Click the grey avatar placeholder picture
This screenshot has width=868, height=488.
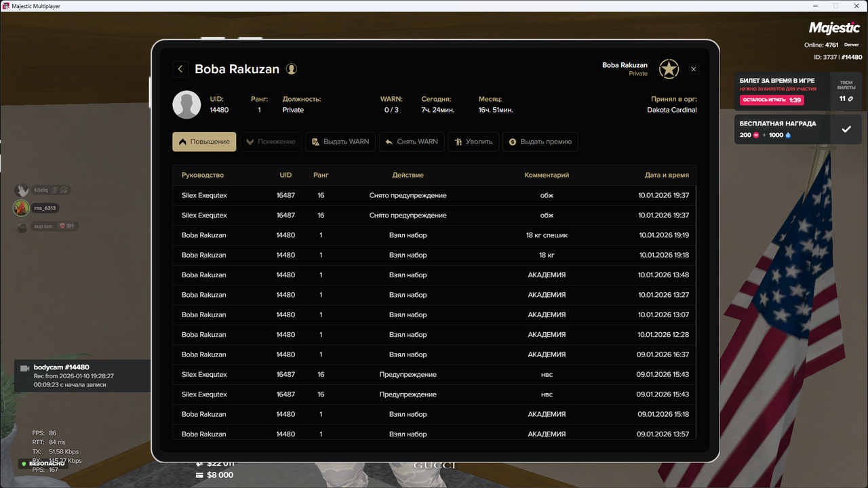pyautogui.click(x=186, y=105)
